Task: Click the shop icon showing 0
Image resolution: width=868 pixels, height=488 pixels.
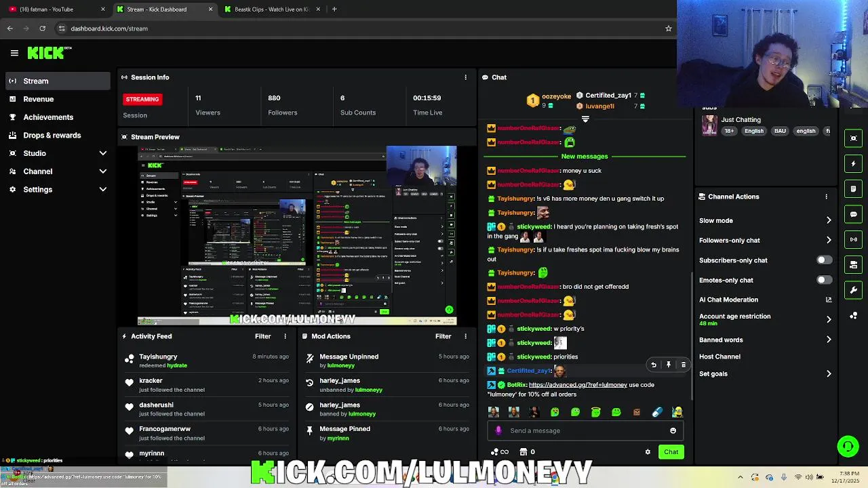Action: pyautogui.click(x=528, y=452)
